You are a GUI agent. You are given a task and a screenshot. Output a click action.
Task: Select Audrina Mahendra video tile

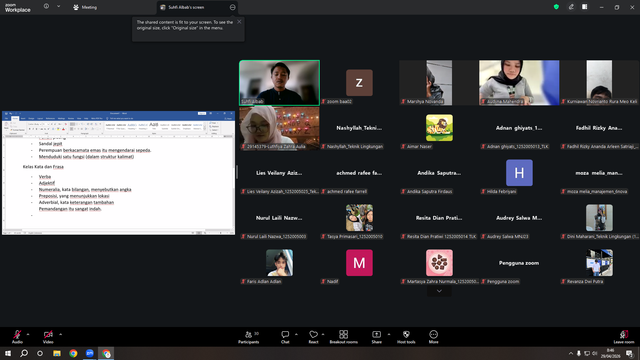pyautogui.click(x=519, y=83)
